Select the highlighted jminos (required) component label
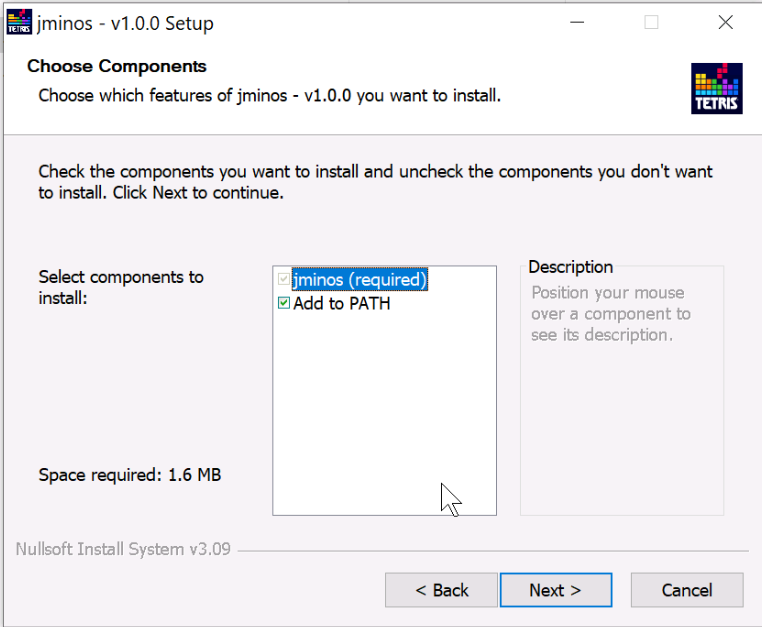 coord(360,280)
